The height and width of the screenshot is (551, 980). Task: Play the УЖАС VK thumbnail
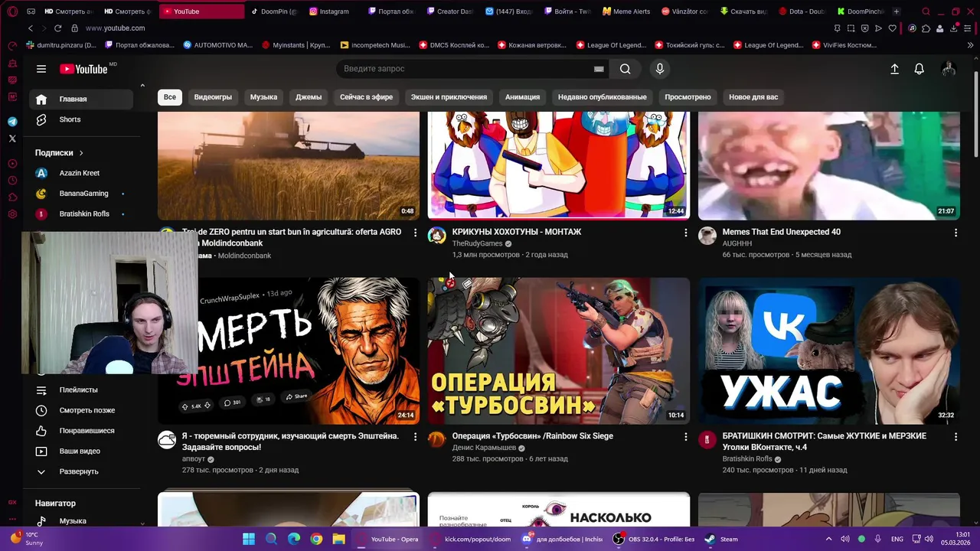828,350
